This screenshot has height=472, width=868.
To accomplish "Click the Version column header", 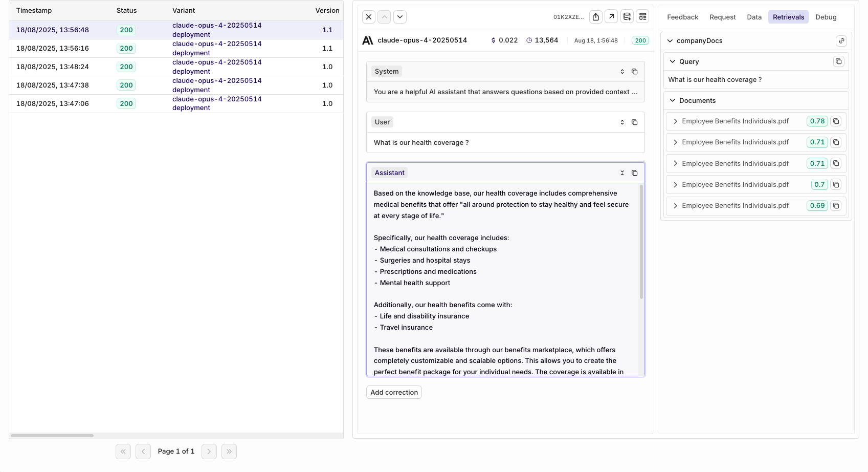I will [327, 11].
